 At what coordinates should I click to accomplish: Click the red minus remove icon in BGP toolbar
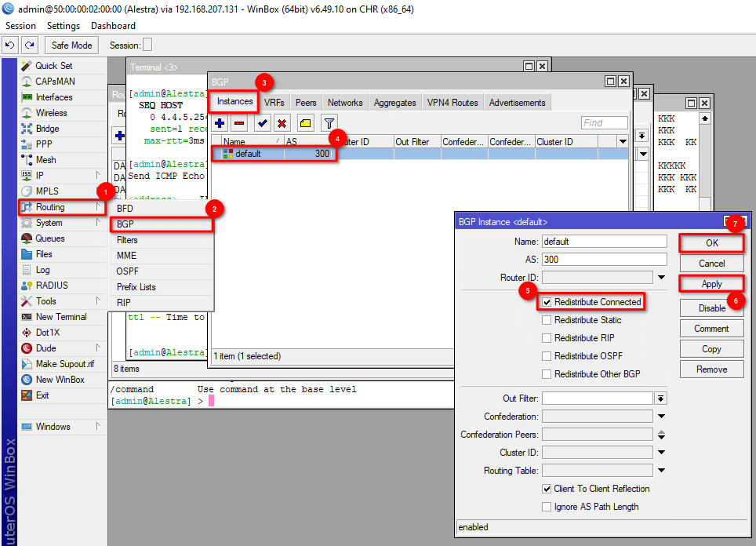click(x=239, y=123)
